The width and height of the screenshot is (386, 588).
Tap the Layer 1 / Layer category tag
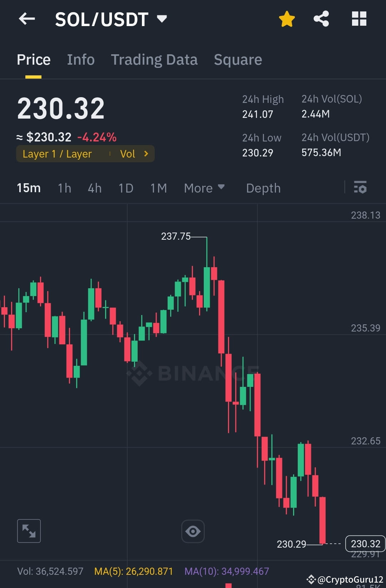point(56,154)
